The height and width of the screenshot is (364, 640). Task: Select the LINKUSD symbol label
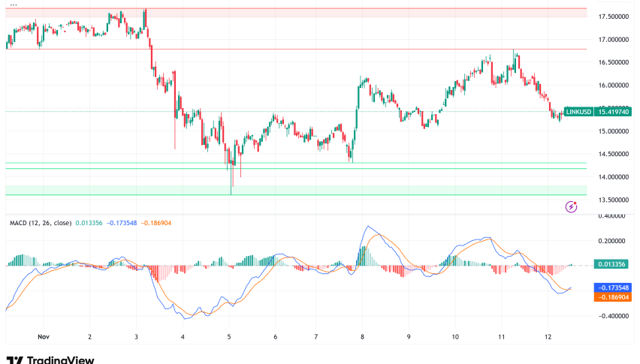coord(578,111)
